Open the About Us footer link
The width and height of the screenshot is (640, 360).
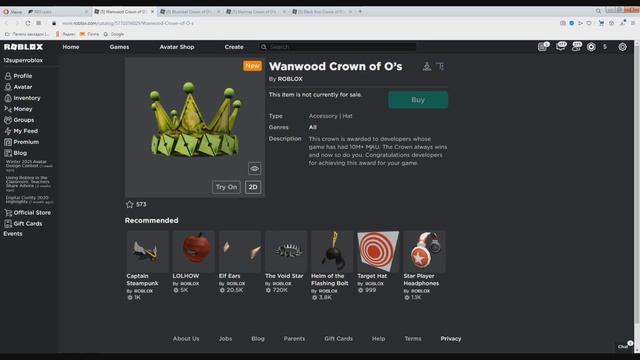pos(186,338)
